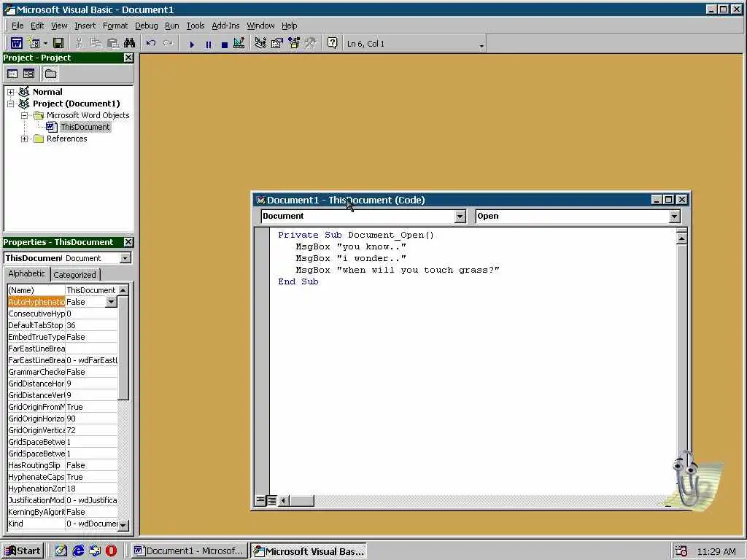Click the View Microsoft Word toolbar icon

click(x=16, y=43)
